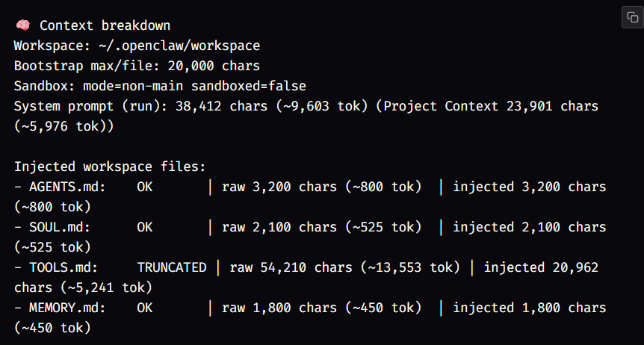This screenshot has width=644, height=345.
Task: Click the OK status beside AGENTS.md
Action: 145,187
